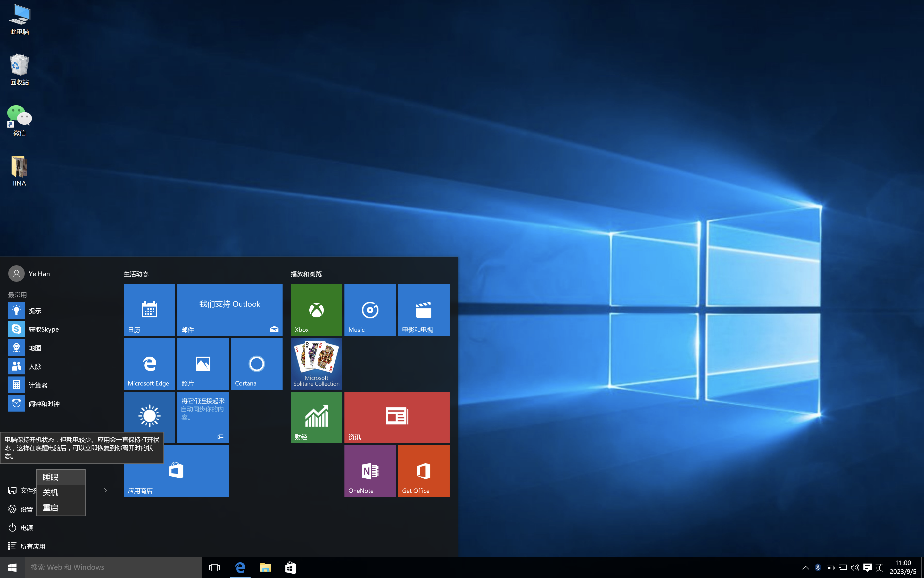Viewport: 924px width, 578px height.
Task: Click the 播放和浏览 group header
Action: pos(306,274)
